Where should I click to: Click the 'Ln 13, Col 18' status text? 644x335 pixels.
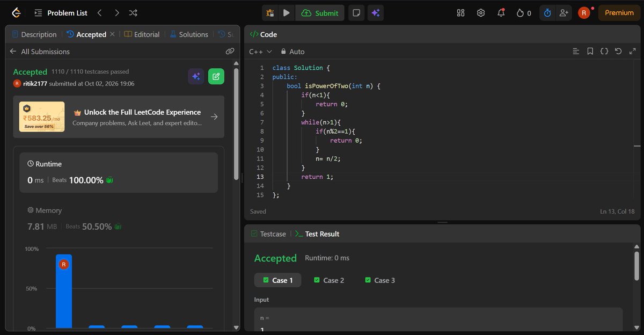[617, 212]
